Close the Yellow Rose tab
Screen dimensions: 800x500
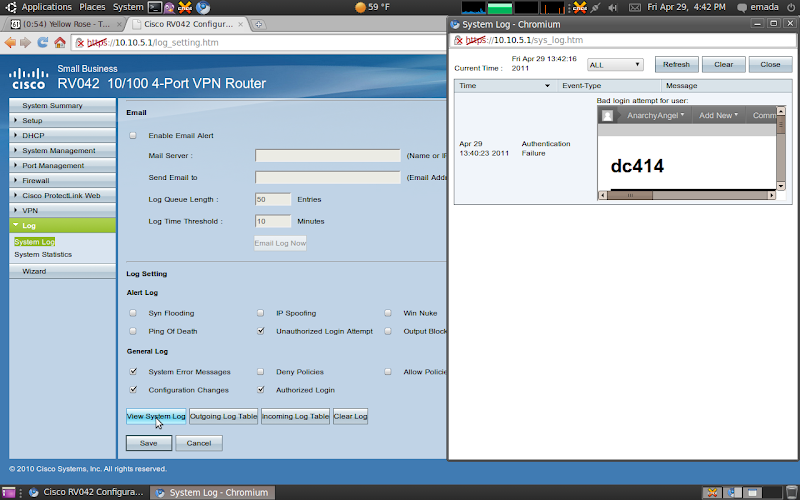pos(119,24)
